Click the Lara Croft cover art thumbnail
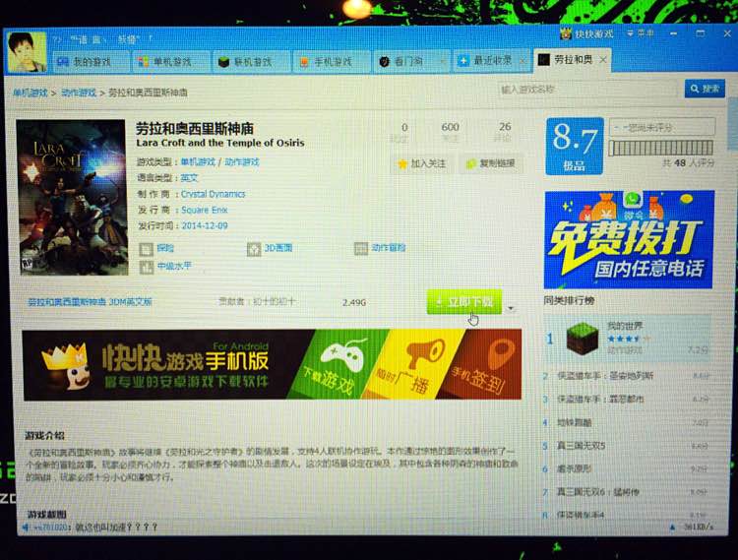738x560 pixels. tap(72, 197)
